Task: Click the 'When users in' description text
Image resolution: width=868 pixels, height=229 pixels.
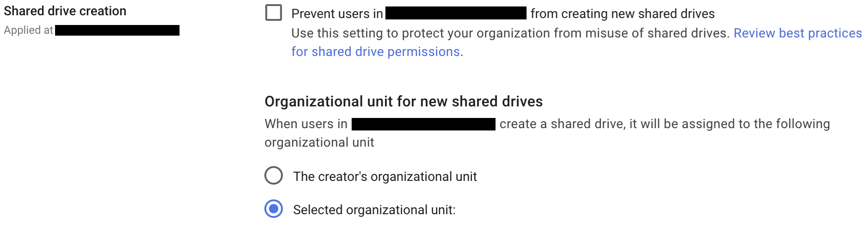Action: pos(306,124)
